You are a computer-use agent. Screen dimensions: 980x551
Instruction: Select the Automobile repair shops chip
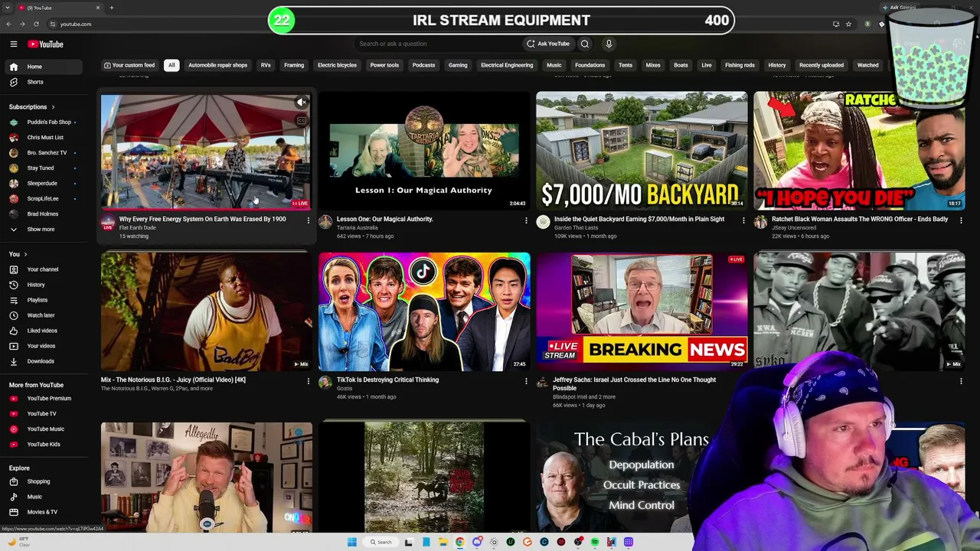pos(218,65)
